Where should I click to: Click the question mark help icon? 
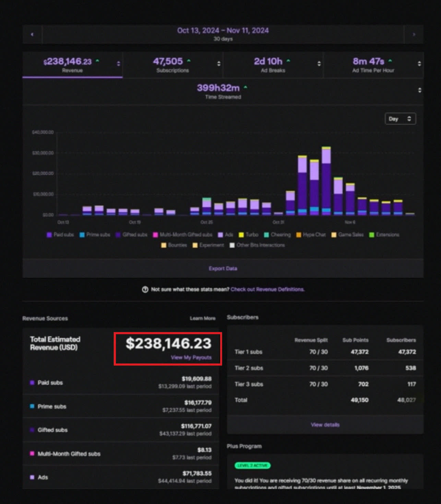pyautogui.click(x=145, y=289)
